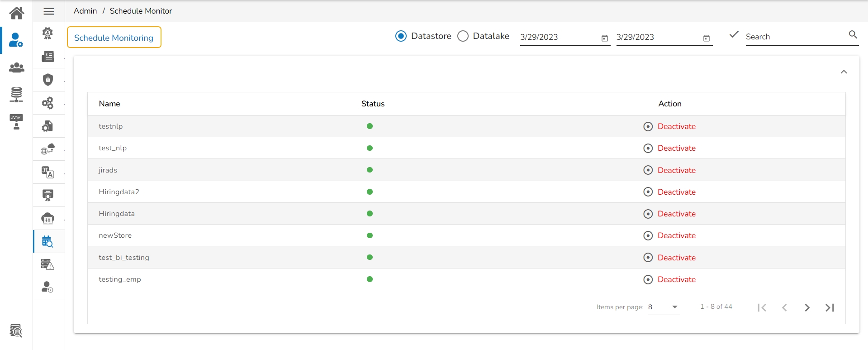This screenshot has height=350, width=868.
Task: Select the Datastore radio button
Action: pos(401,36)
